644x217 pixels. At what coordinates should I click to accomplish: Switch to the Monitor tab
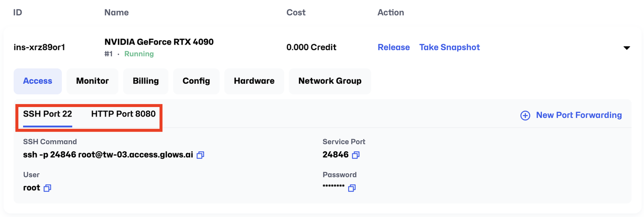coord(93,81)
